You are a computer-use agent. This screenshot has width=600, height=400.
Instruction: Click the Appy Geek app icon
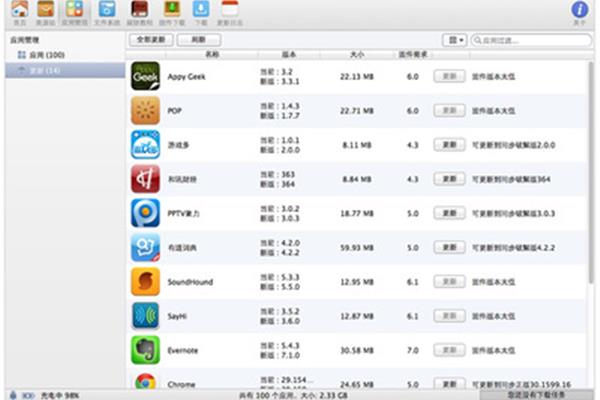pyautogui.click(x=145, y=76)
